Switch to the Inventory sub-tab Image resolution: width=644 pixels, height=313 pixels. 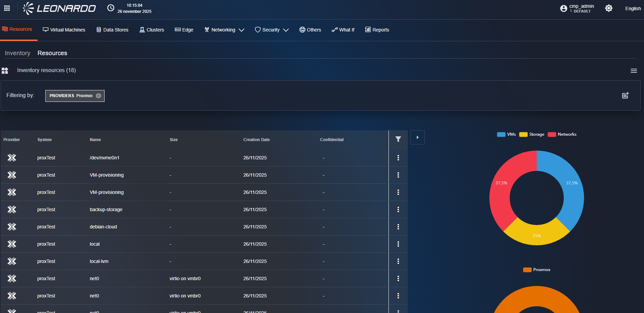(x=18, y=53)
